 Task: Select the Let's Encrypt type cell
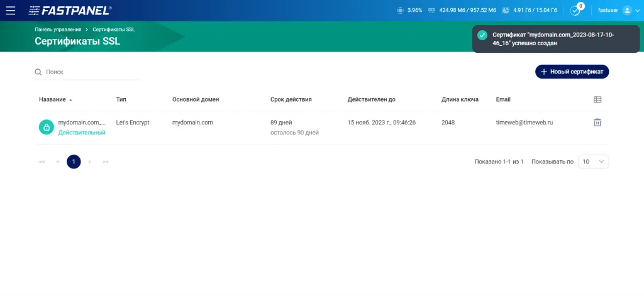point(133,123)
